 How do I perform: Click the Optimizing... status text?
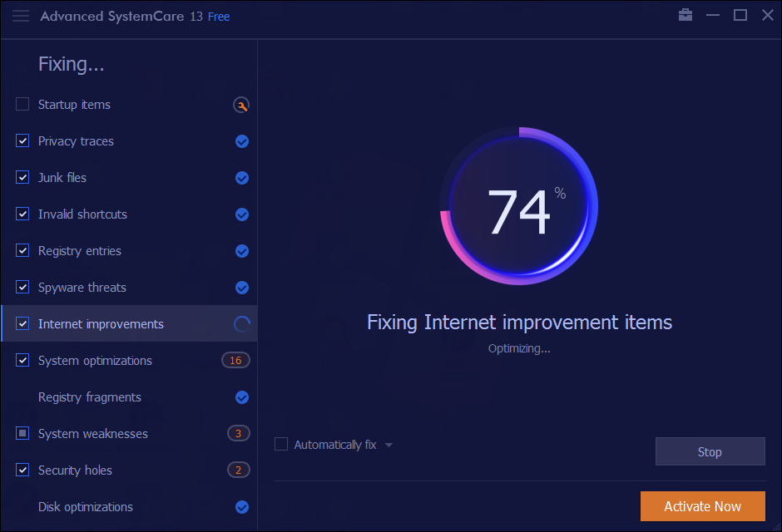click(x=519, y=348)
